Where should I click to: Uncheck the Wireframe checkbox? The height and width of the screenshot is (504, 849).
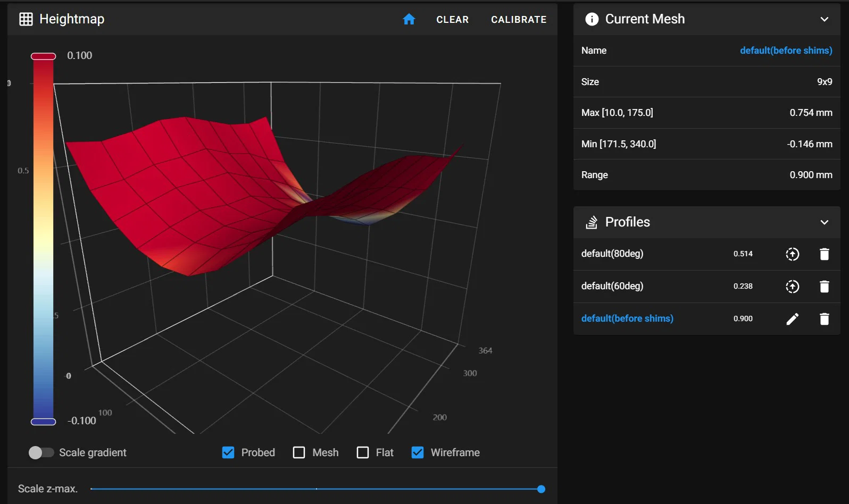point(418,452)
